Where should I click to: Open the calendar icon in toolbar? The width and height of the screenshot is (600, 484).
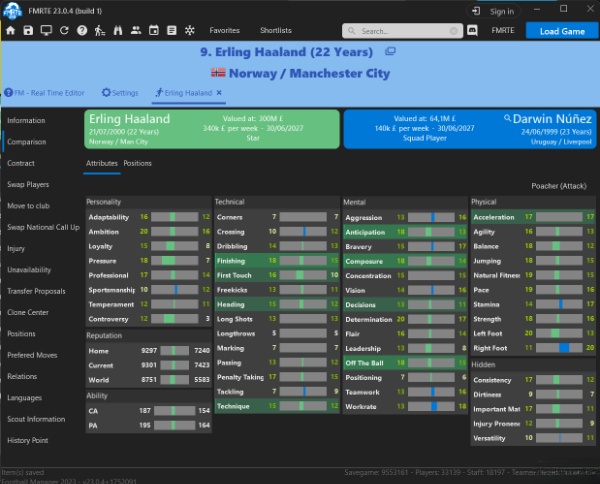154,30
